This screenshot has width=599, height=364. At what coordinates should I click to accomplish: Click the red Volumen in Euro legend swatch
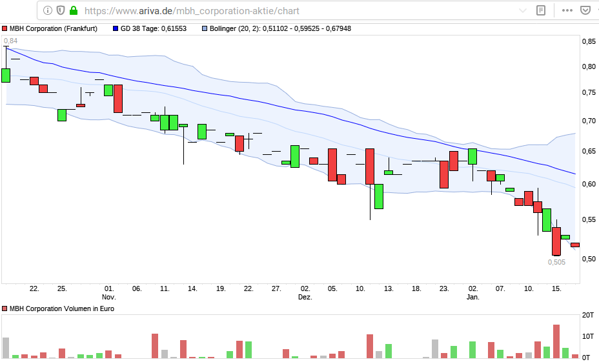click(x=5, y=309)
